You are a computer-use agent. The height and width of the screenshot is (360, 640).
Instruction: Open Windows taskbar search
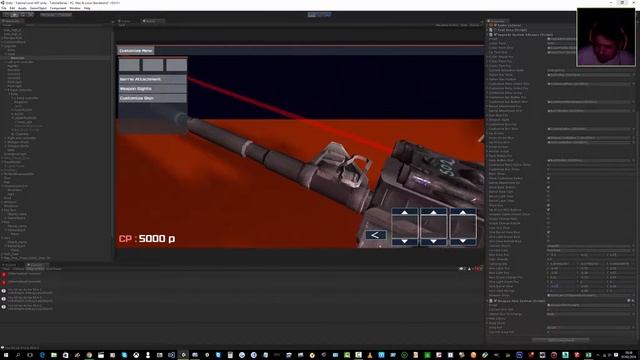18,355
